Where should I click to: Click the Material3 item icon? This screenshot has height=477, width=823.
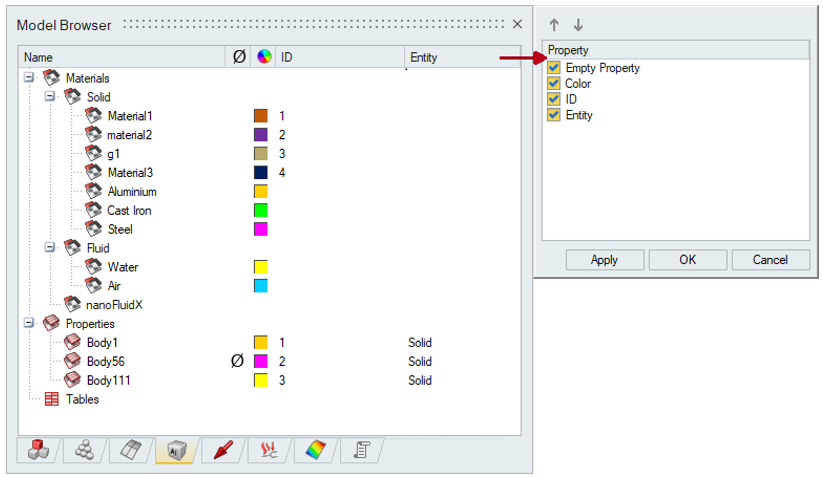(93, 172)
